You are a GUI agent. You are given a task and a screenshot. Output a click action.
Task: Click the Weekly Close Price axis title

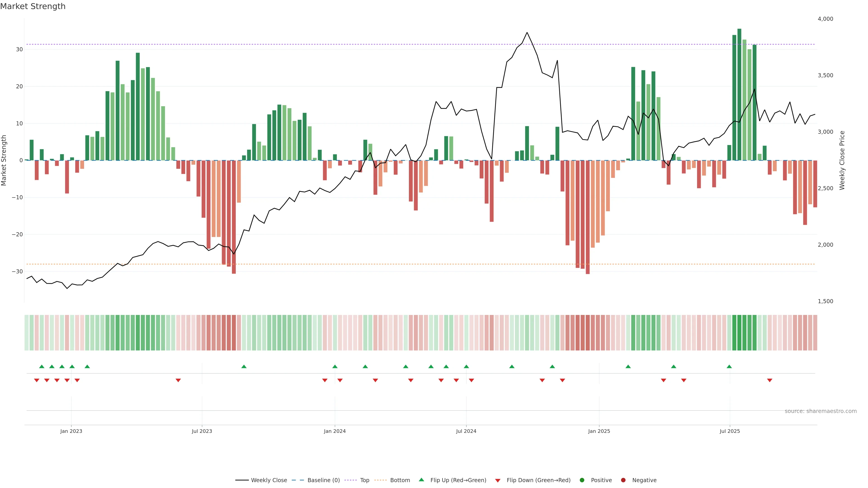pyautogui.click(x=842, y=160)
